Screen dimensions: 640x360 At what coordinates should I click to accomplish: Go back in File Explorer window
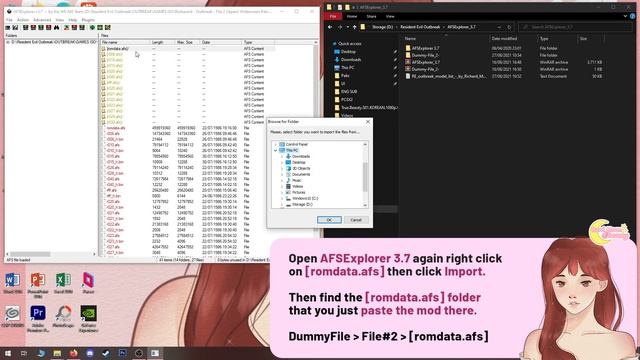click(x=330, y=27)
